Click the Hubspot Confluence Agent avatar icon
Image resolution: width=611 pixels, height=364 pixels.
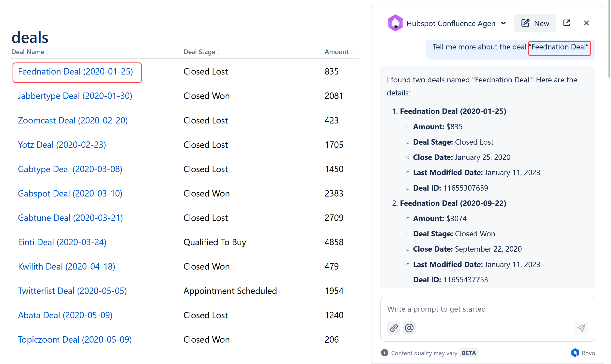click(x=395, y=23)
